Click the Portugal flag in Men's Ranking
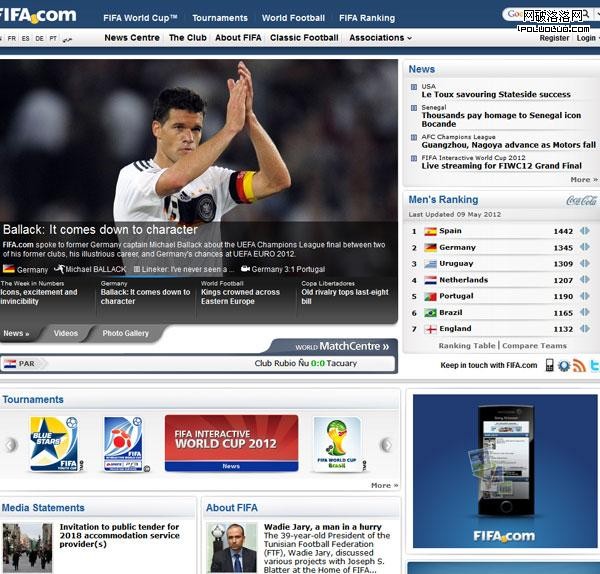Viewport: 600px width, 574px height. (430, 296)
